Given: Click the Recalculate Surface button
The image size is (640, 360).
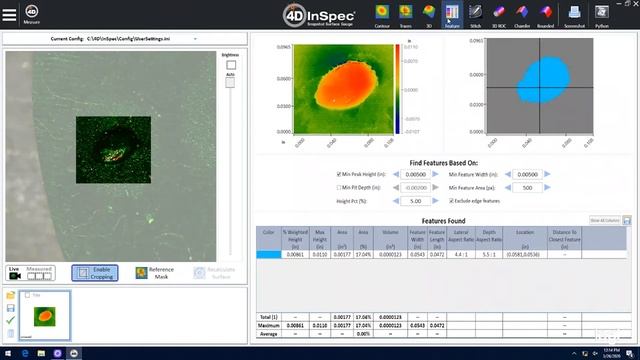Looking at the screenshot, I should click(x=213, y=273).
